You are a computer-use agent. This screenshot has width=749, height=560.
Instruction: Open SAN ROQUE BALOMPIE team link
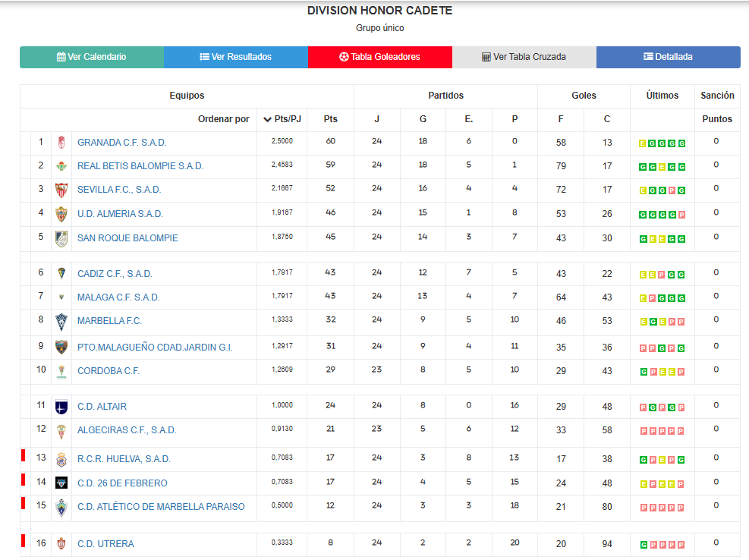[127, 238]
